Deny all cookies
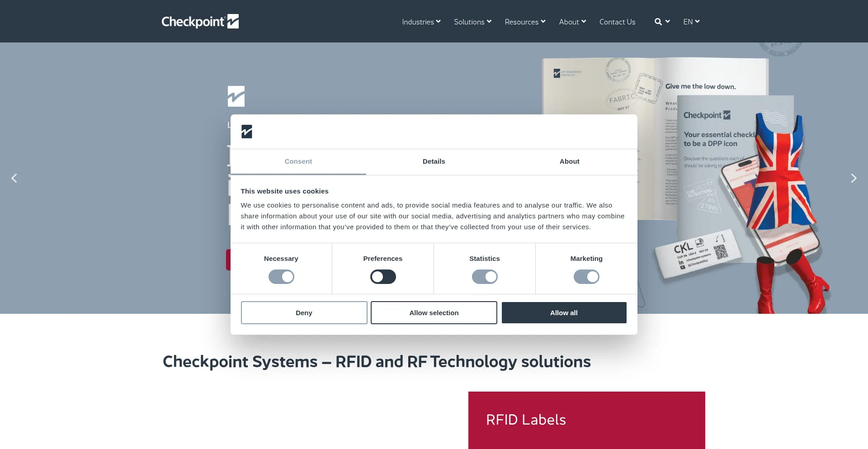Screen dimensions: 868x449 point(304,313)
